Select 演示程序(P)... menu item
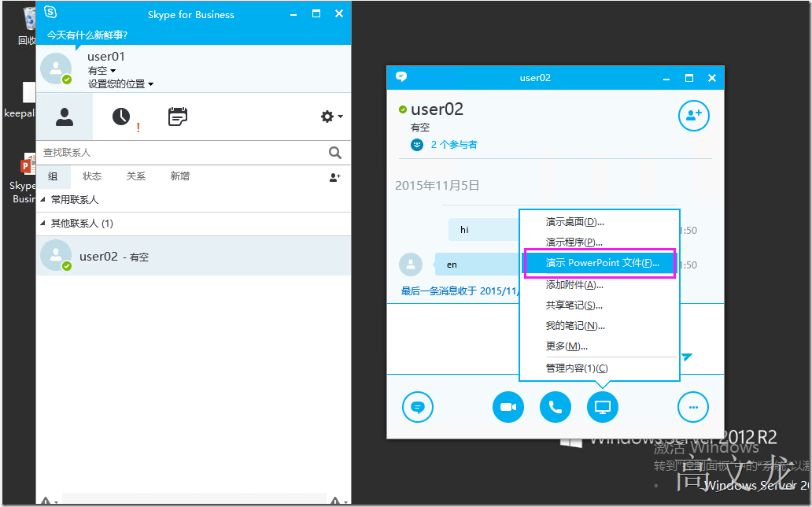 pyautogui.click(x=599, y=242)
